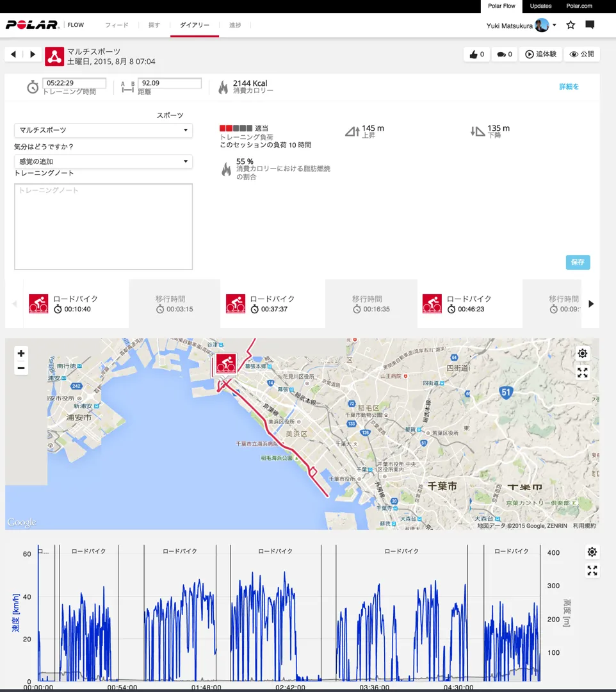Click map fullscreen expand icon
Viewport: 616px width, 692px height.
pos(582,372)
